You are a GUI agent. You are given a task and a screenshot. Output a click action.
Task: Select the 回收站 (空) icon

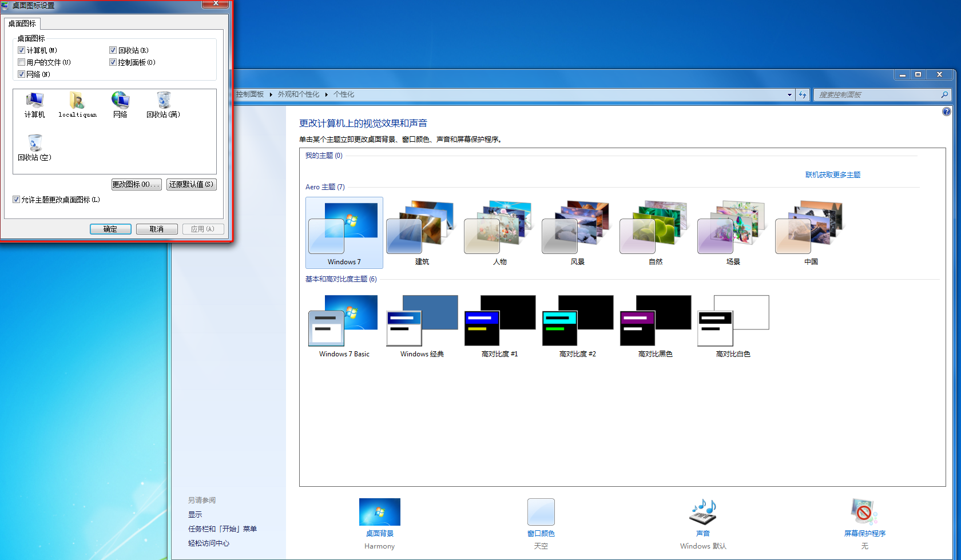pos(35,144)
